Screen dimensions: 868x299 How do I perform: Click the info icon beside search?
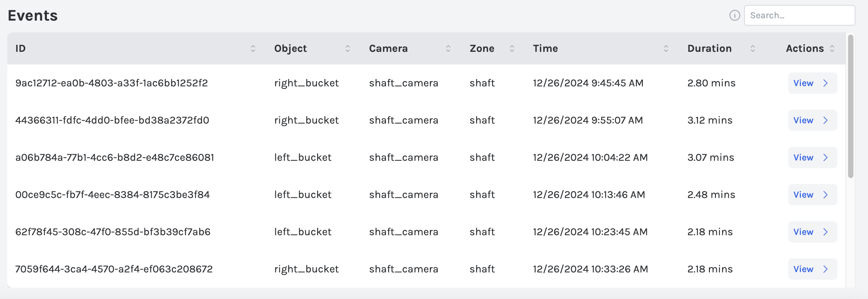(x=735, y=16)
